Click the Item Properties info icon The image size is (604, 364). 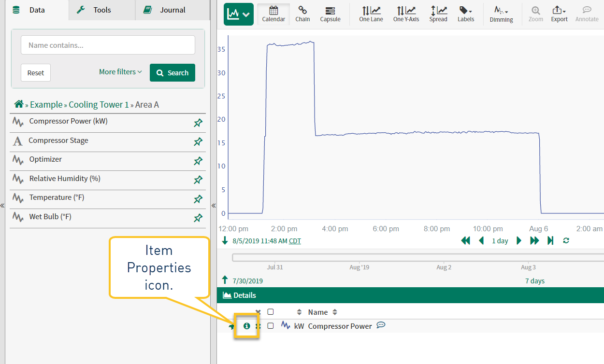[247, 326]
